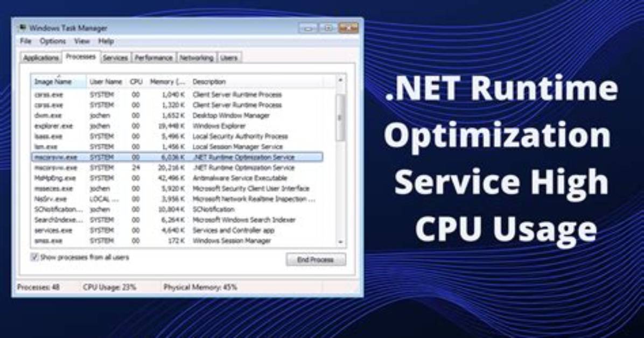Select the MsMpEng.exe process

click(177, 178)
